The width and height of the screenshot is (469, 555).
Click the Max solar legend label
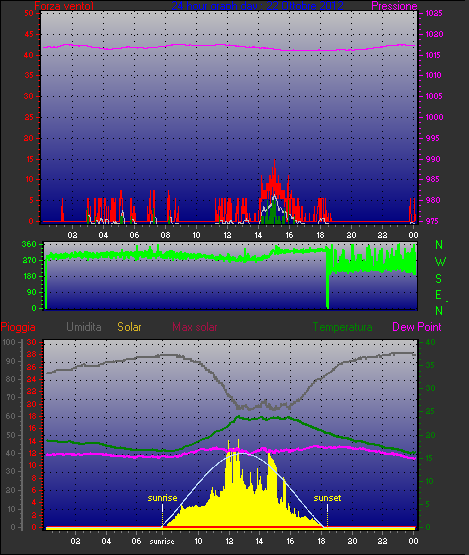click(195, 327)
